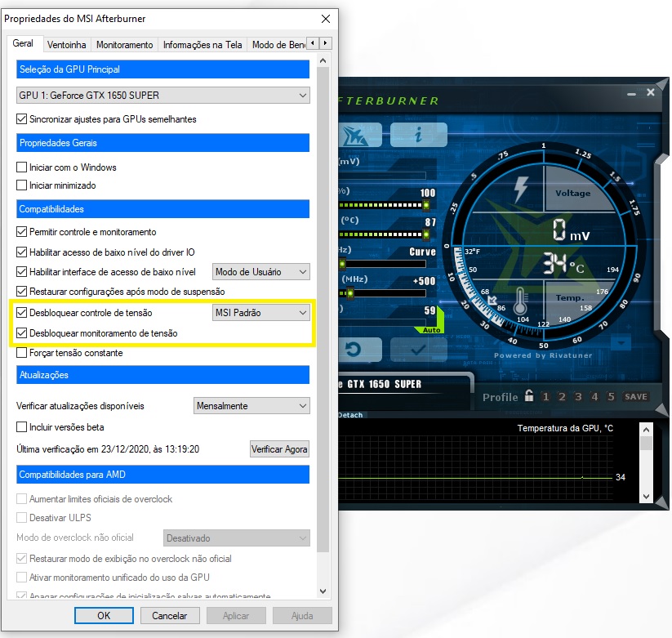Check Incluir versões beta
672x638 pixels.
(x=21, y=427)
